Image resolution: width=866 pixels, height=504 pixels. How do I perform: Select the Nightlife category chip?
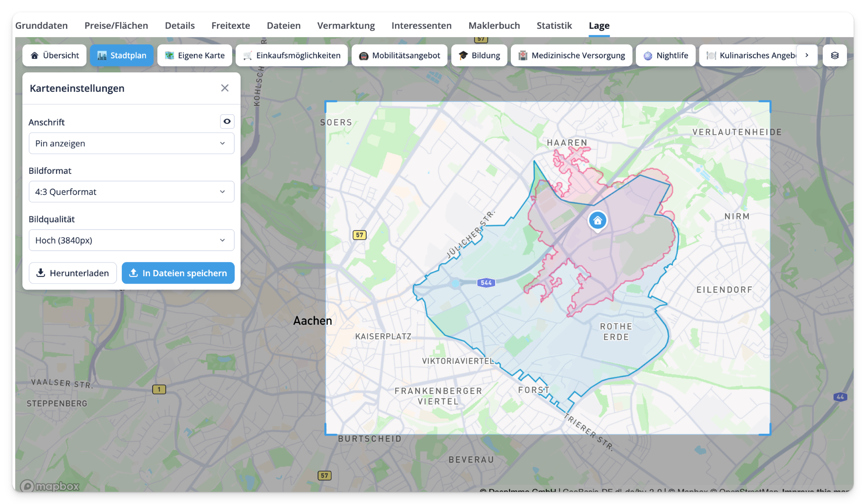[x=666, y=55]
